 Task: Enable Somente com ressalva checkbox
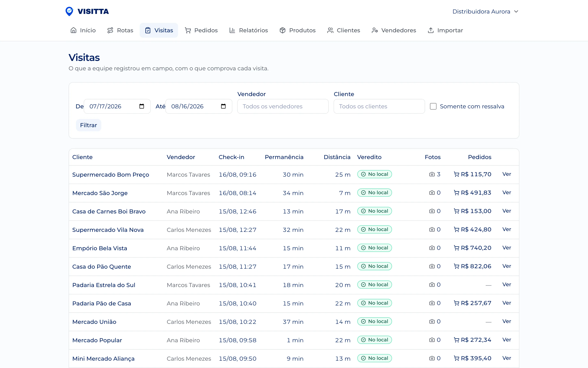coord(433,106)
